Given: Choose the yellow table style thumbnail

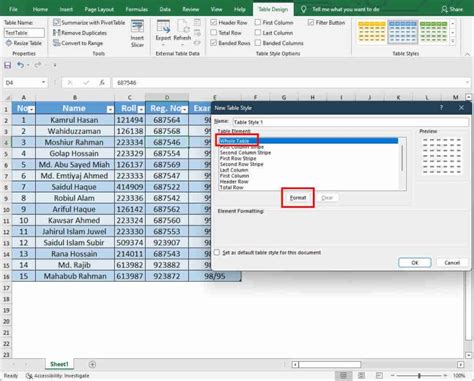Looking at the screenshot, I should tap(372, 32).
